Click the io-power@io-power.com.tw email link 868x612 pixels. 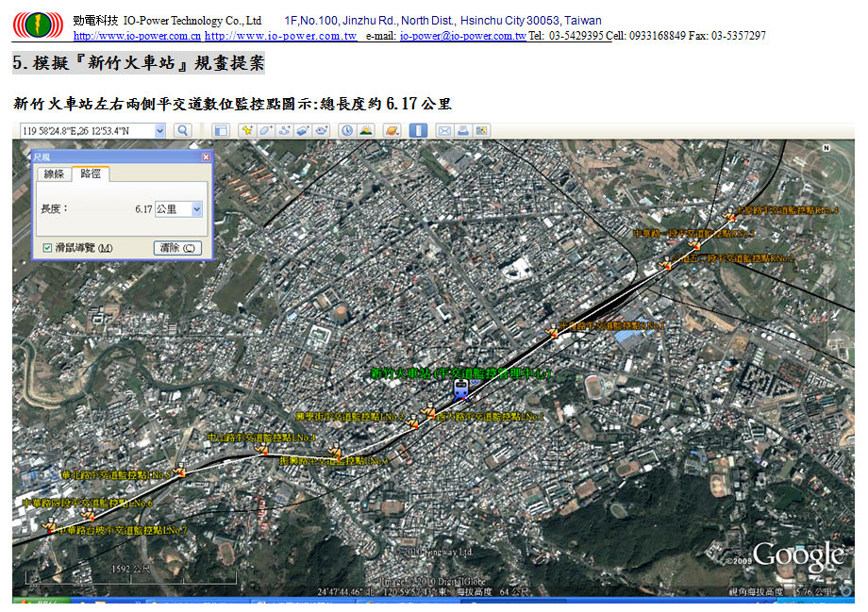[x=462, y=36]
